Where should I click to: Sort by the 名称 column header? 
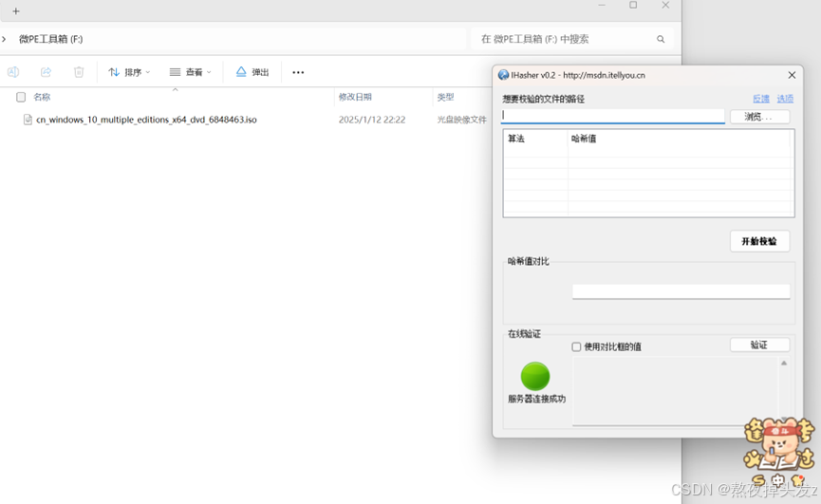pyautogui.click(x=42, y=97)
